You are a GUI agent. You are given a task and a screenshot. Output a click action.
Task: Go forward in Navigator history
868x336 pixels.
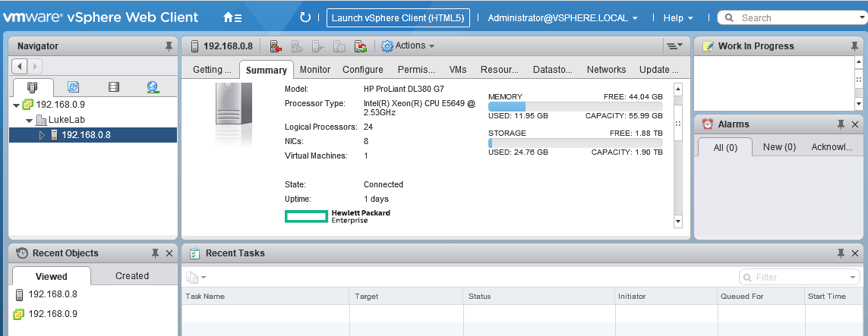[x=34, y=66]
